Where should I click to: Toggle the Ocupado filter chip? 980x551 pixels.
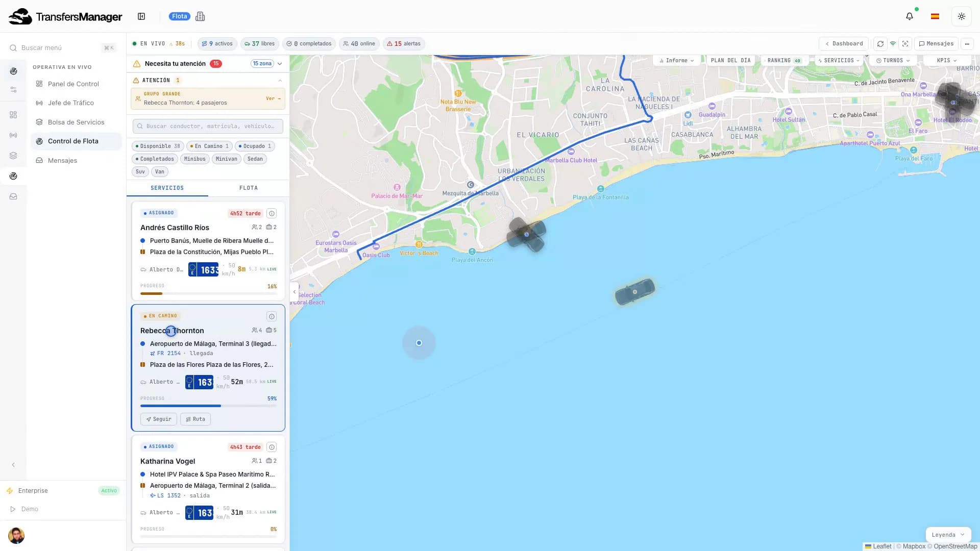click(x=255, y=146)
